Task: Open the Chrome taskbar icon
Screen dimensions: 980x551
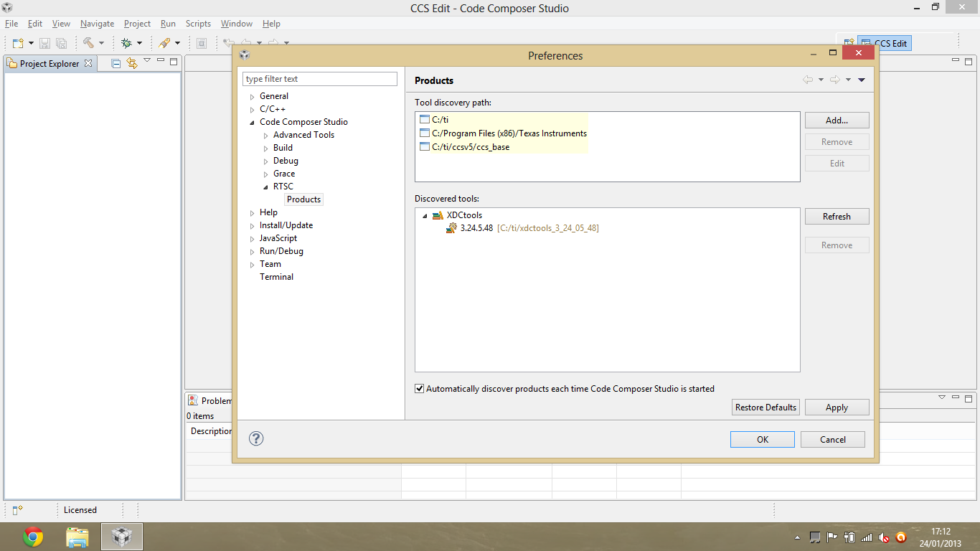Action: 33,537
